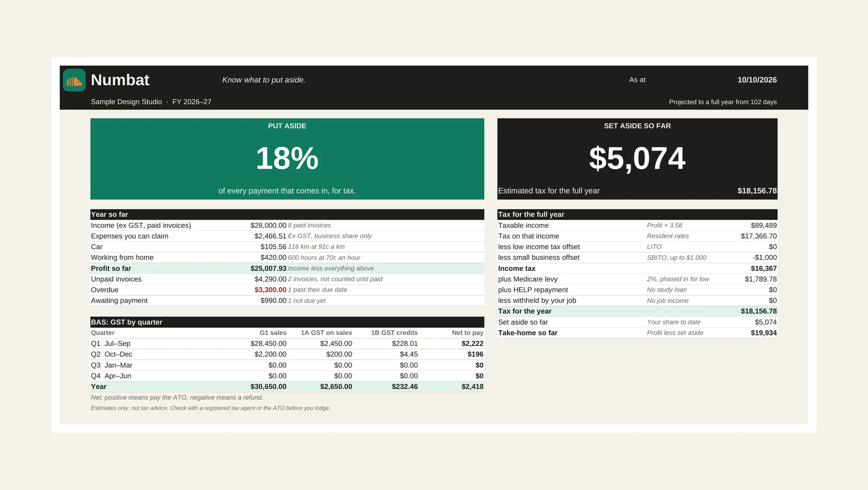868x490 pixels.
Task: Click the Car value $105.56
Action: 273,247
